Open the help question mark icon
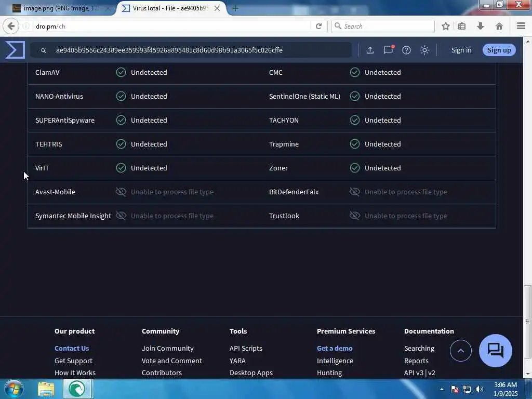This screenshot has height=399, width=532. coord(406,50)
